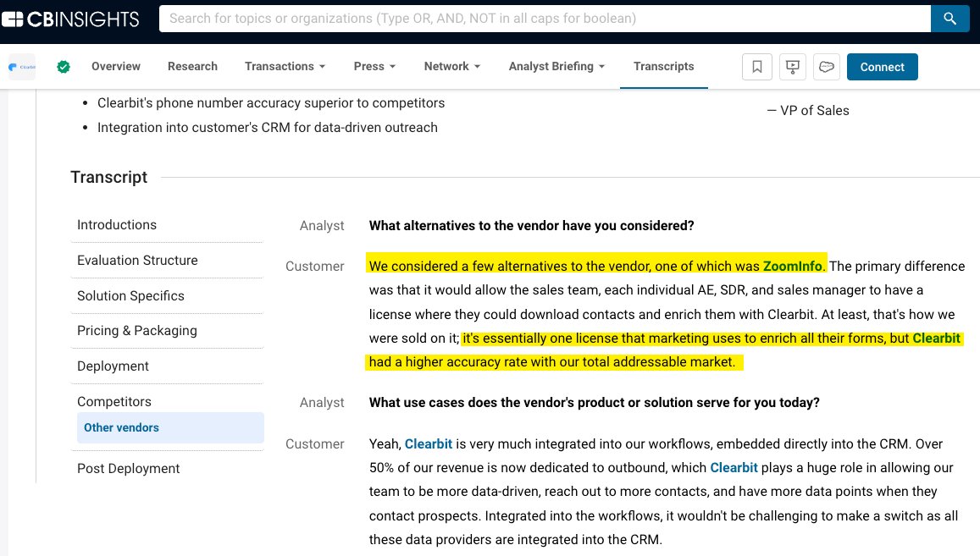Image resolution: width=980 pixels, height=556 pixels.
Task: Click the search magnifier button
Action: click(950, 19)
